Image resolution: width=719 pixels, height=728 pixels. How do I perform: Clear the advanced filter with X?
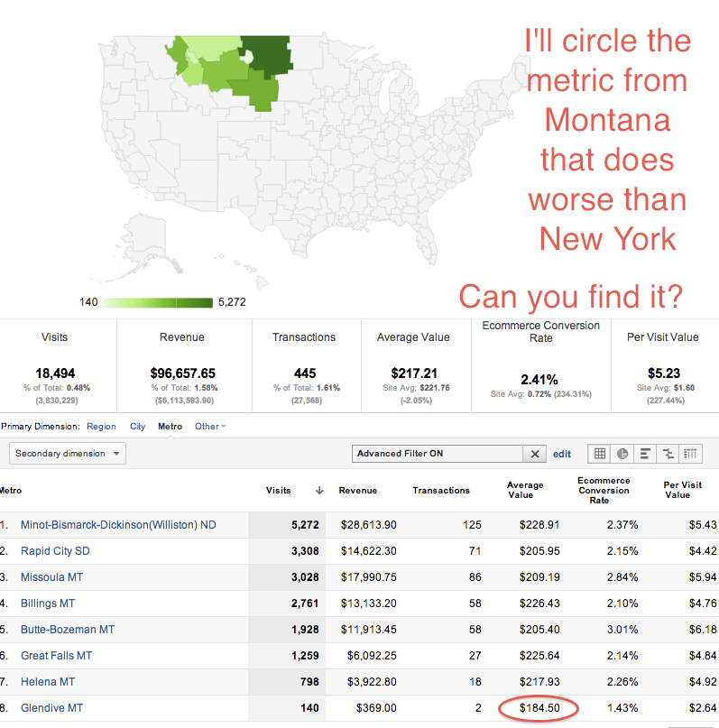pos(535,454)
